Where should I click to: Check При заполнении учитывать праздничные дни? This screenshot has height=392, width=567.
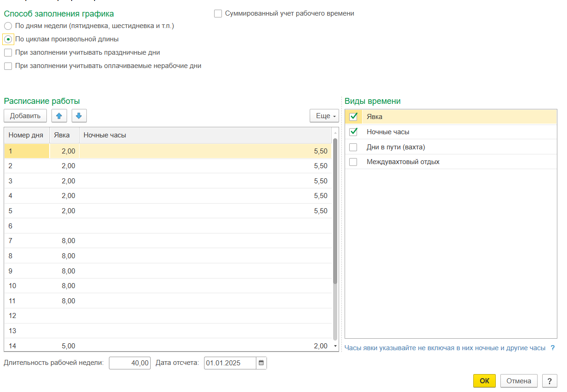[x=8, y=53]
